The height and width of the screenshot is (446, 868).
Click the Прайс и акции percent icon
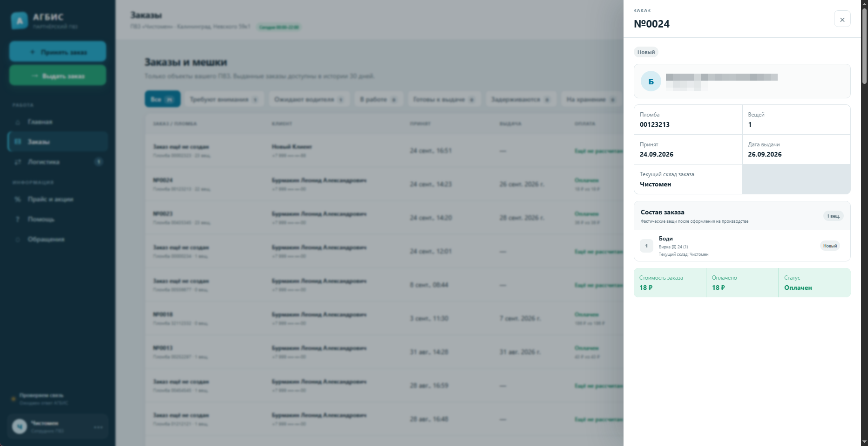[x=18, y=199]
